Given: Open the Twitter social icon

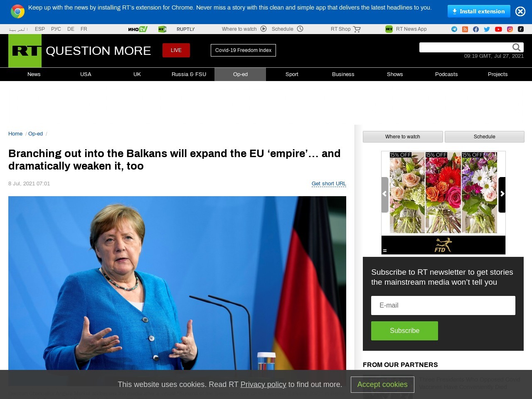Looking at the screenshot, I should (x=487, y=29).
